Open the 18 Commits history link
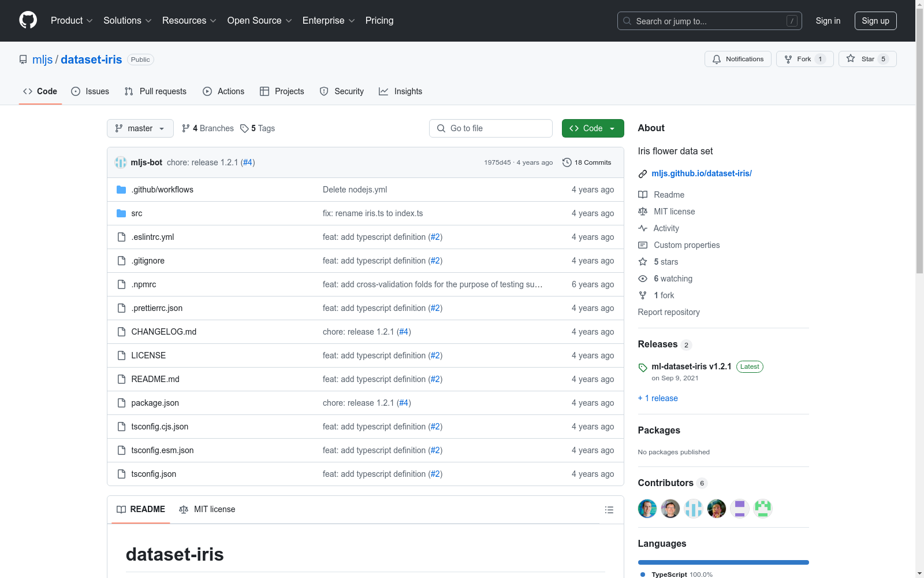924x578 pixels. 587,162
